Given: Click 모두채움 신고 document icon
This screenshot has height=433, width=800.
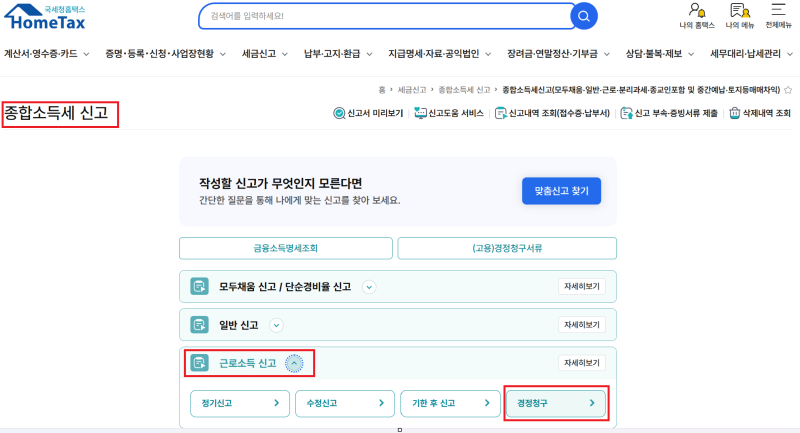Looking at the screenshot, I should (199, 287).
